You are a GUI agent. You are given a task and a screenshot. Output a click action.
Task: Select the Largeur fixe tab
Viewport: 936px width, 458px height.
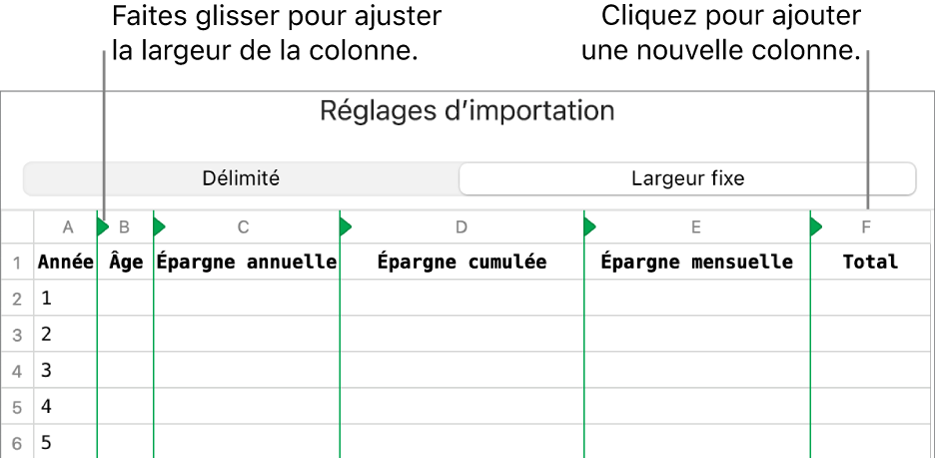click(x=687, y=179)
